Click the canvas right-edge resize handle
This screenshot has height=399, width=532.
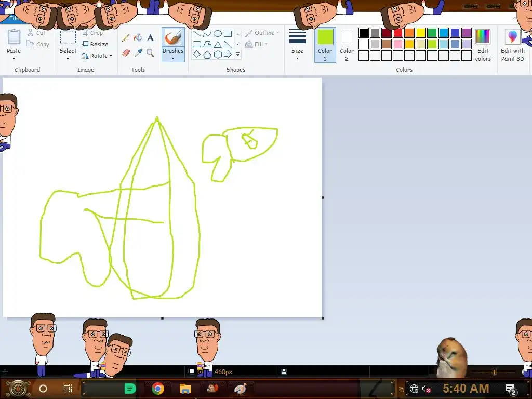[x=323, y=197]
